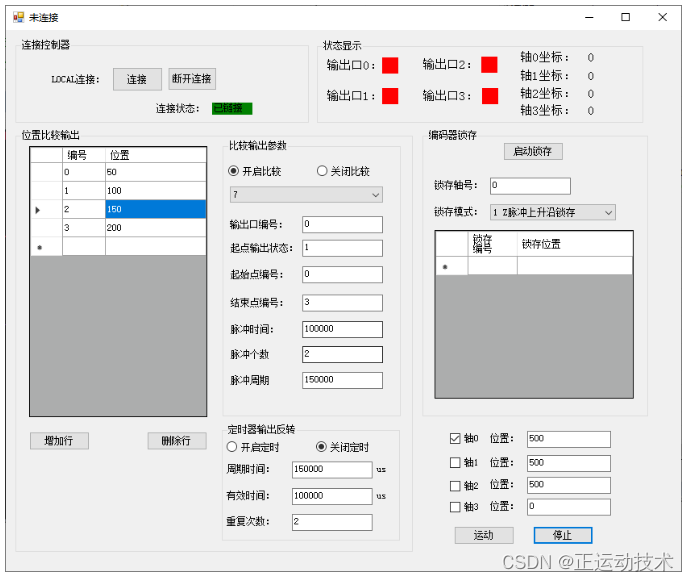Click the new-row asterisk in latch table
Screen dimensions: 689x581
[x=445, y=267]
